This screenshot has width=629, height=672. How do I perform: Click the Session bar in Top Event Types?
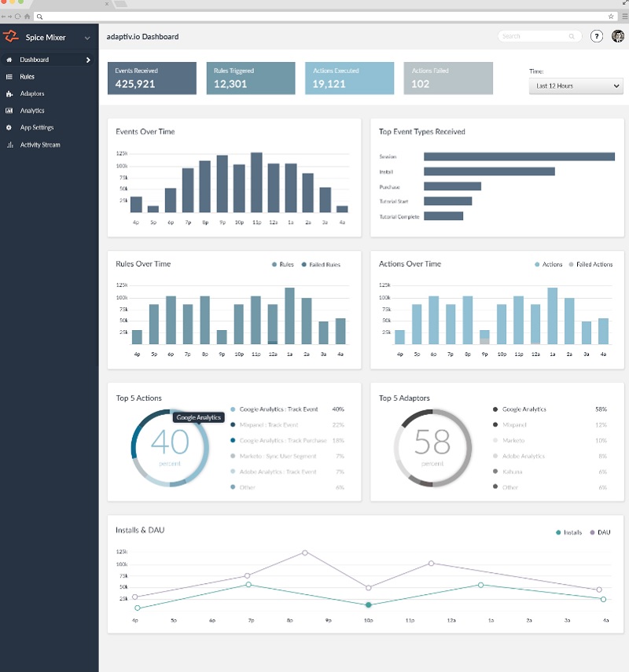click(x=519, y=156)
